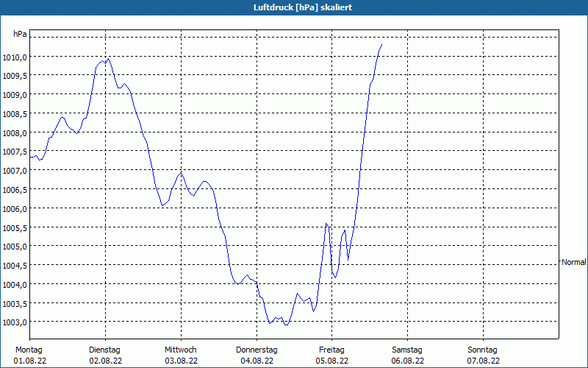Click the 'Freitag' day label
588x368 pixels.
tap(332, 350)
